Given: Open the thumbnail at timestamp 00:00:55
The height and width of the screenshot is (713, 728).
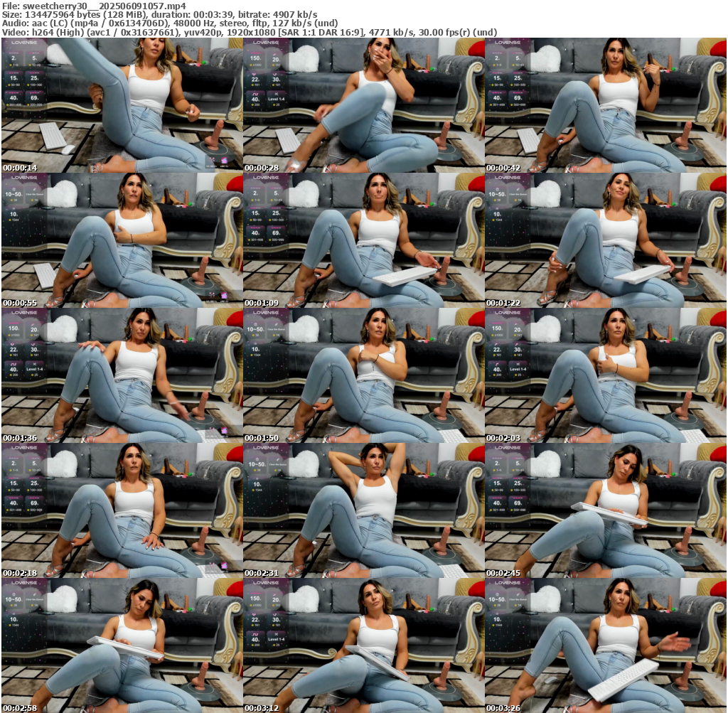Looking at the screenshot, I should pyautogui.click(x=122, y=240).
